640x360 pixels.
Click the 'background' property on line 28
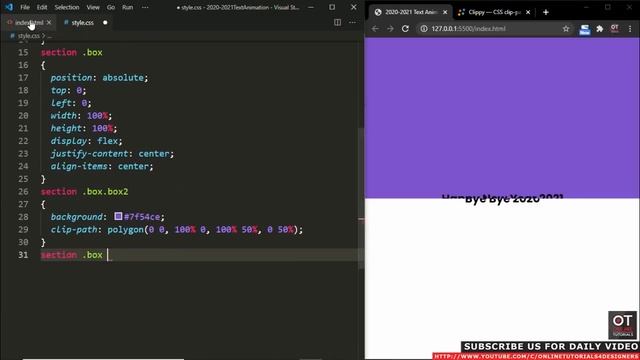pyautogui.click(x=76, y=217)
